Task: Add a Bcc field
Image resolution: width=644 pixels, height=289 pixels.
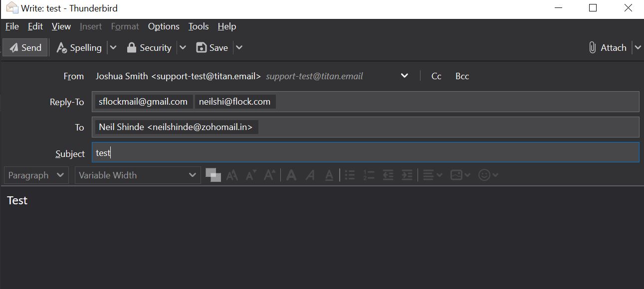Action: pyautogui.click(x=462, y=76)
